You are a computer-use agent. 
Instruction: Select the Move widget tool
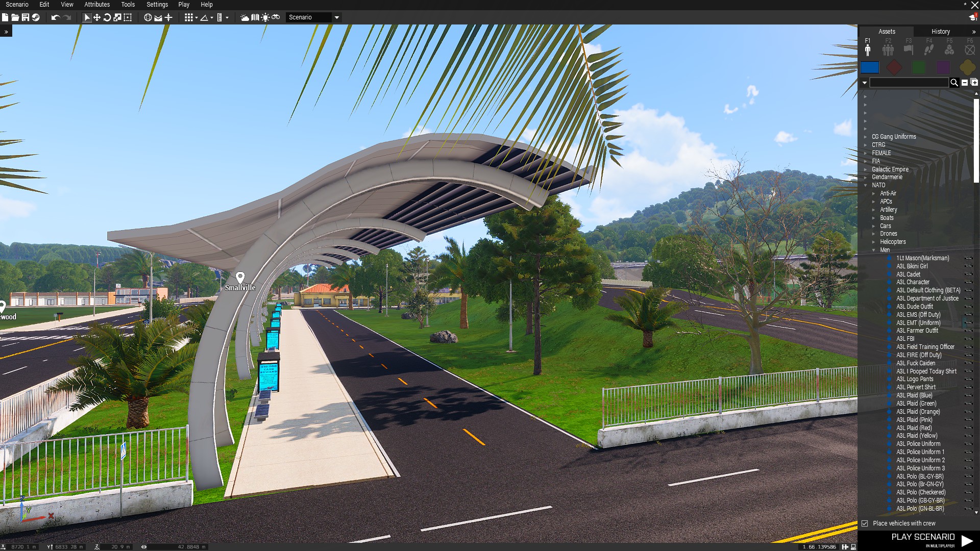(x=97, y=17)
